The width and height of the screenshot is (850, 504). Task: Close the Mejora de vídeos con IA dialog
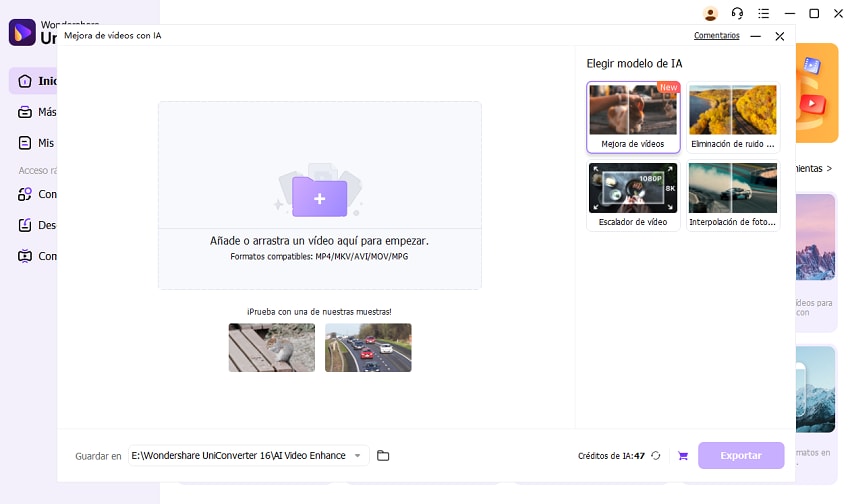pyautogui.click(x=780, y=36)
